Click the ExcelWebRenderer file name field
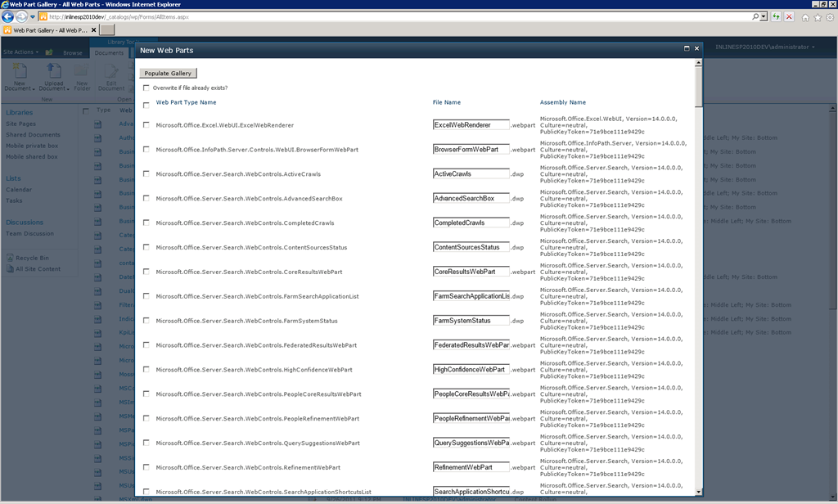The height and width of the screenshot is (504, 838). pyautogui.click(x=471, y=125)
